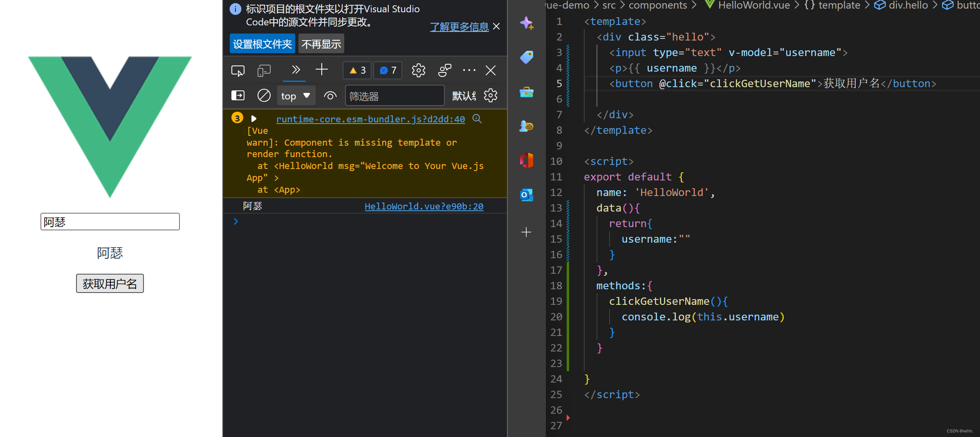980x437 pixels.
Task: Expand the Vue warning message triangle
Action: click(x=253, y=119)
